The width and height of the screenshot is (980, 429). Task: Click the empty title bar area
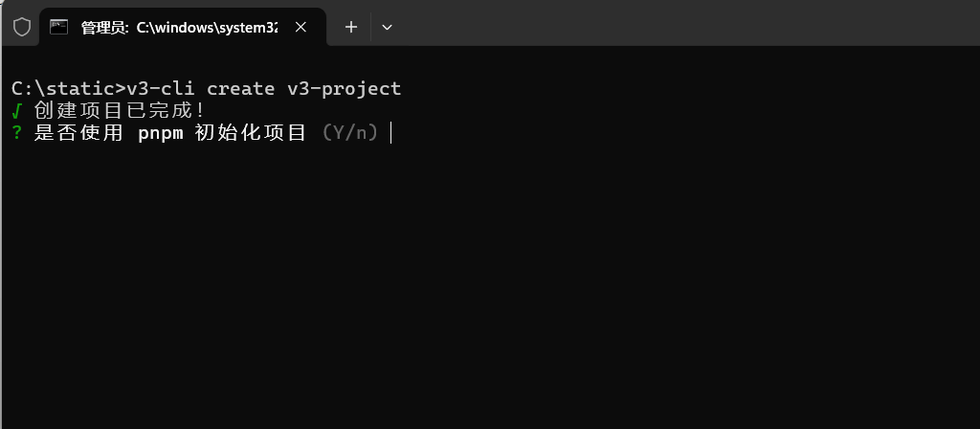[687, 23]
